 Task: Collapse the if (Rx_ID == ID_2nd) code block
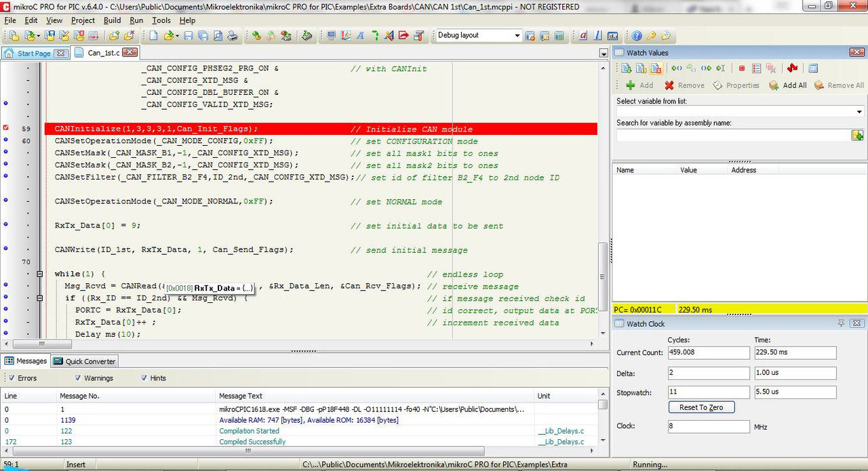click(x=39, y=298)
